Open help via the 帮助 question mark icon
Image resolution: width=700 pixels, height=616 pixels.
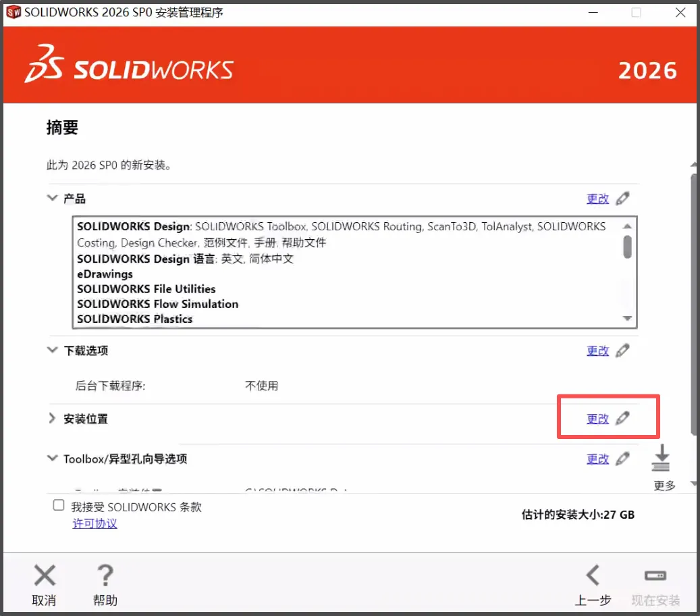(105, 575)
